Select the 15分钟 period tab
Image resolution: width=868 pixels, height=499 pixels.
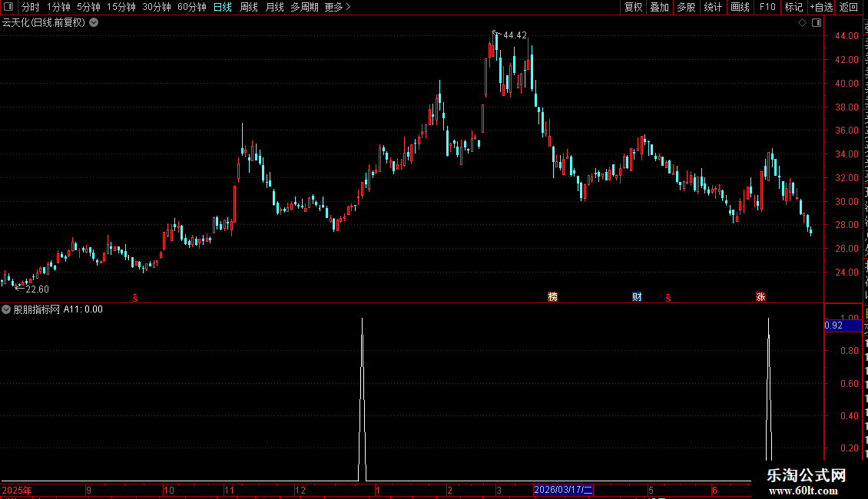[x=121, y=7]
